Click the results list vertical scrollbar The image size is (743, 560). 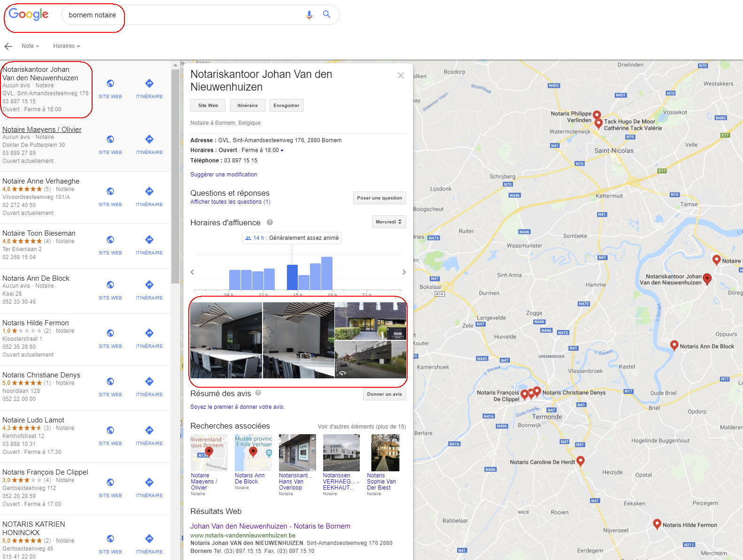175,176
